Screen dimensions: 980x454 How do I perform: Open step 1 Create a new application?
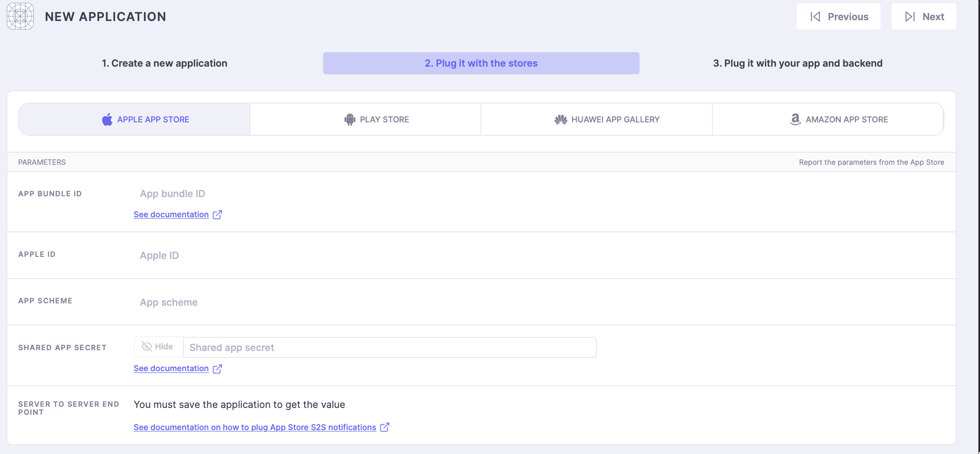tap(165, 63)
